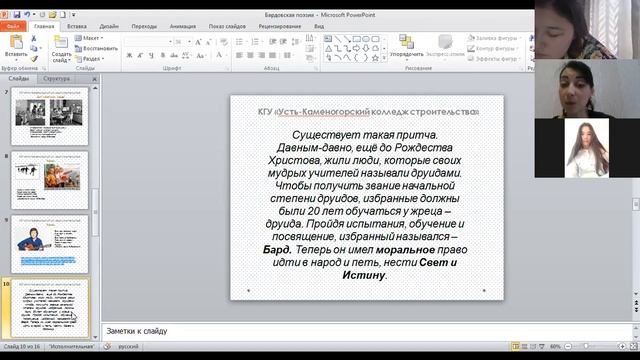
Task: Click the Восстановить reset button
Action: [96, 49]
